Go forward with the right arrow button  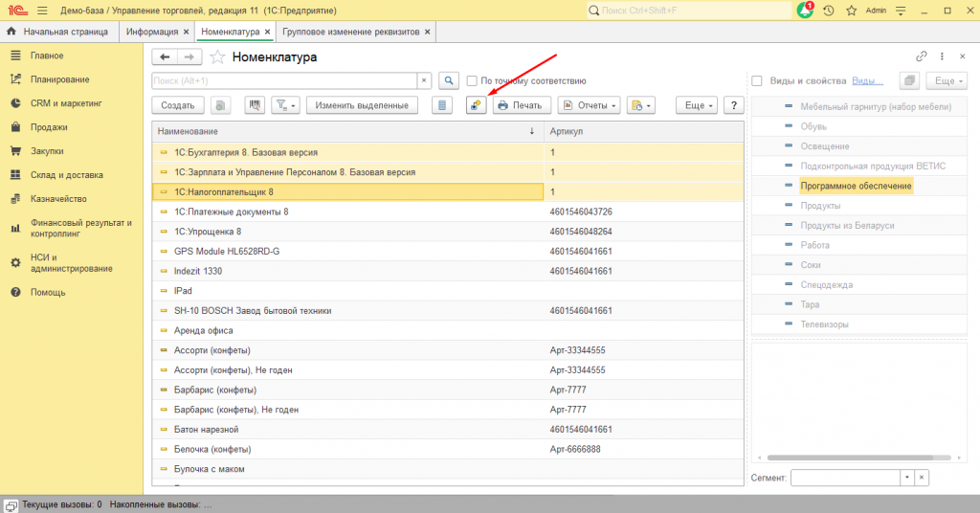pyautogui.click(x=189, y=56)
